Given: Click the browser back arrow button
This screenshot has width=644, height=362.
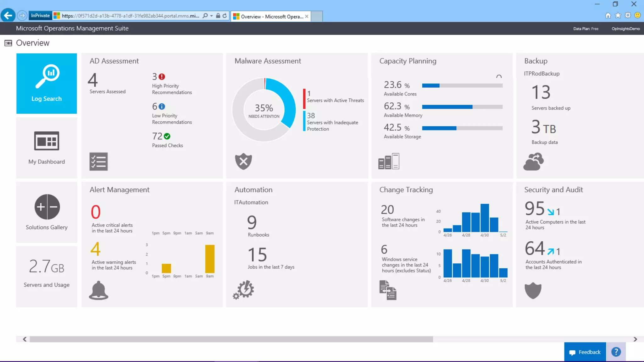Looking at the screenshot, I should pyautogui.click(x=8, y=15).
